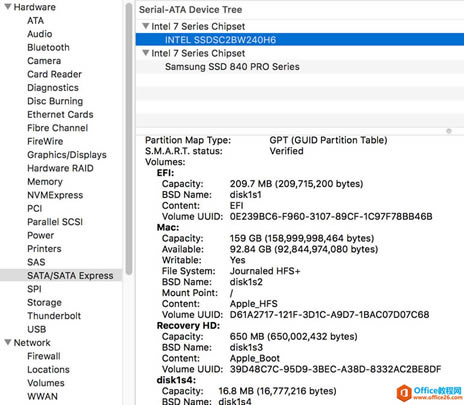Image resolution: width=464 pixels, height=405 pixels.
Task: Select USB in the sidebar
Action: 37,329
